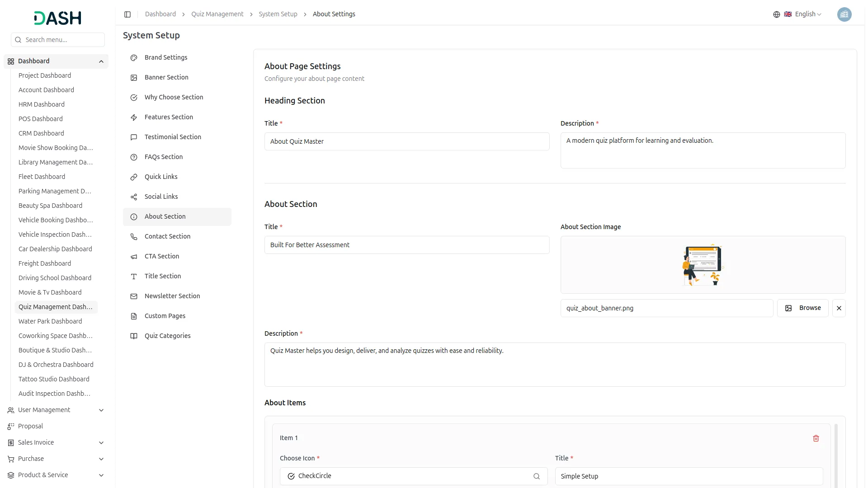The image size is (868, 488).
Task: Click the globe language icon
Action: 777,14
